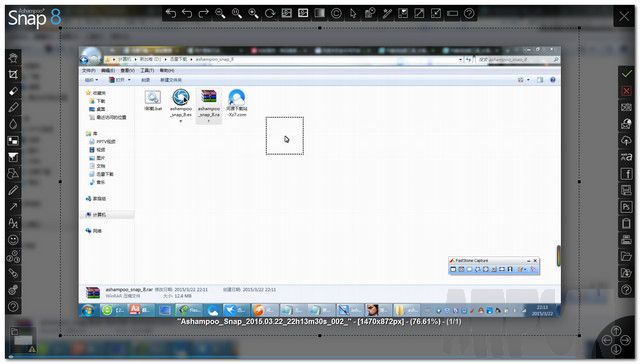The height and width of the screenshot is (364, 640).
Task: Rotate the image with the circular arrow
Action: (x=270, y=13)
